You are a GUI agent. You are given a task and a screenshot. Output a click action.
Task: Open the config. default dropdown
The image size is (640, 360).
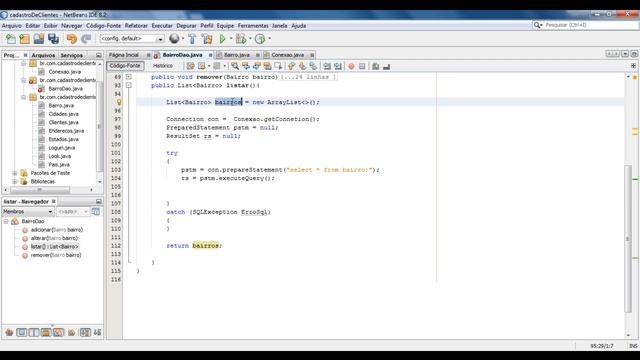[x=132, y=39]
